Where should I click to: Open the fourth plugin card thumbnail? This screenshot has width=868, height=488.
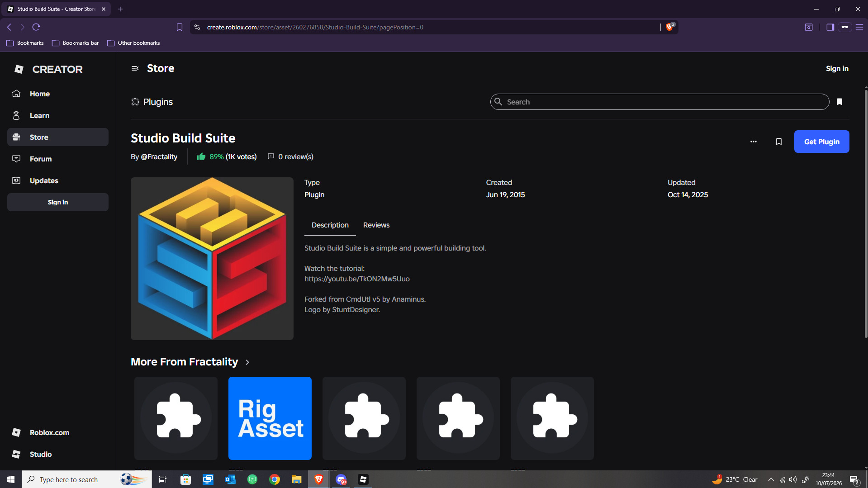[x=458, y=418]
